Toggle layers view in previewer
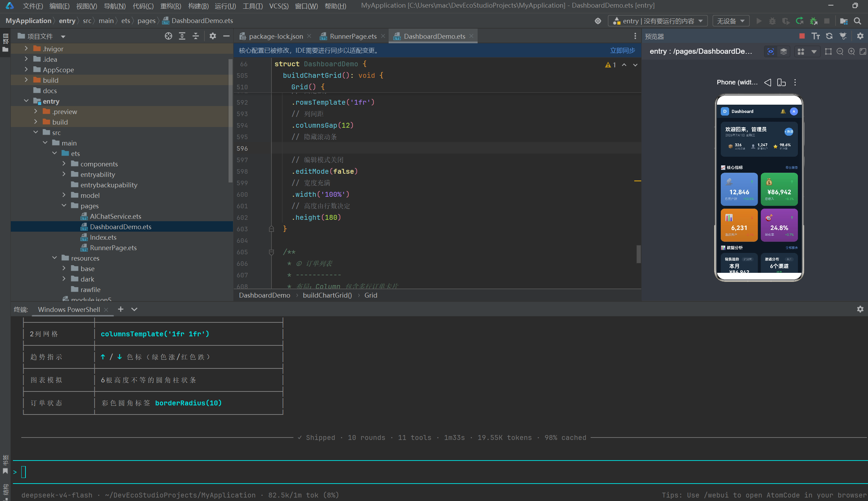 (x=784, y=52)
